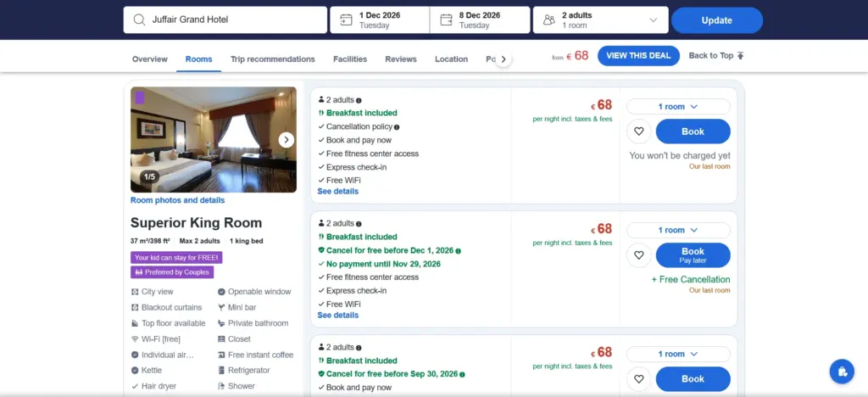Click the + Free Cancellation text
The height and width of the screenshot is (397, 868).
click(x=691, y=280)
